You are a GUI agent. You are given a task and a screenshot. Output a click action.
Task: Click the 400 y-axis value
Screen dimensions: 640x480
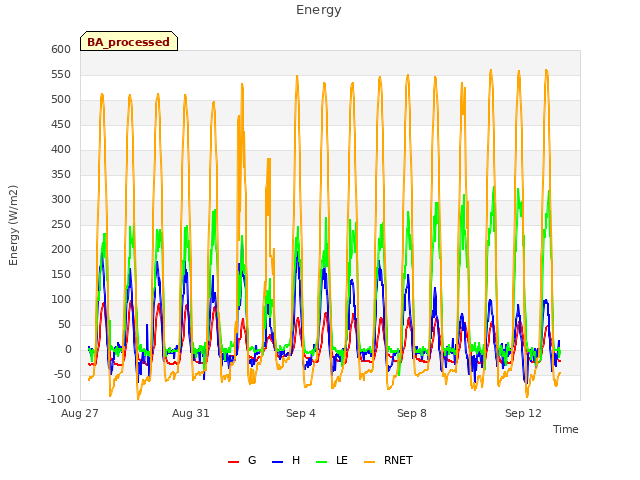click(61, 149)
